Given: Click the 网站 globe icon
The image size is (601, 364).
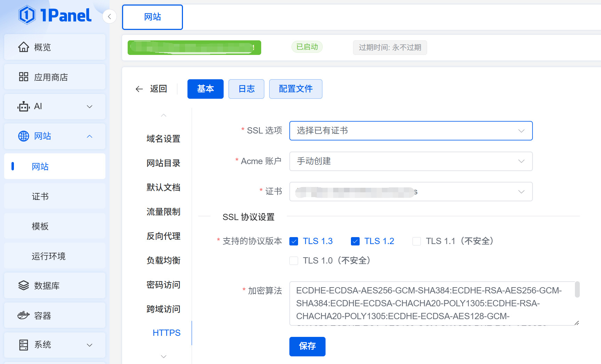Looking at the screenshot, I should point(24,136).
